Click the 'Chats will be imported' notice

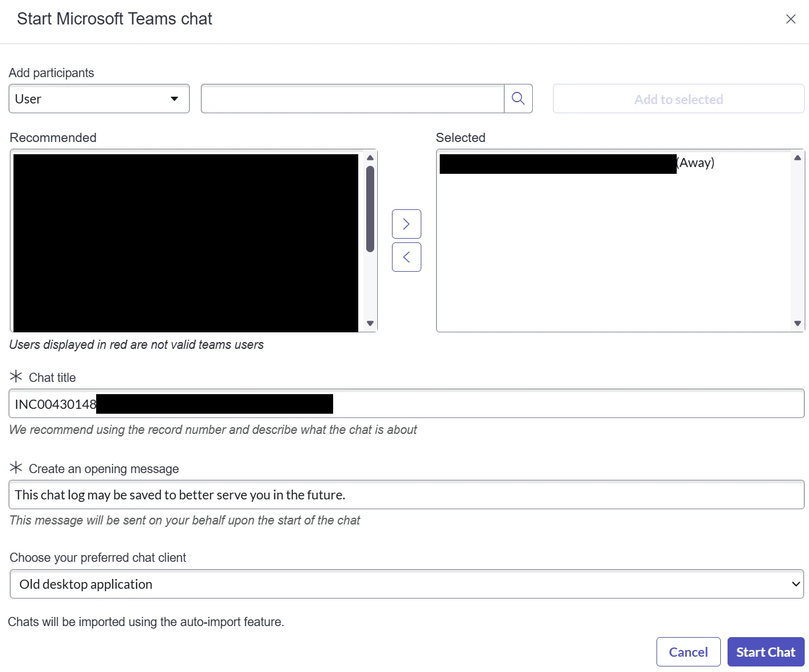146,622
